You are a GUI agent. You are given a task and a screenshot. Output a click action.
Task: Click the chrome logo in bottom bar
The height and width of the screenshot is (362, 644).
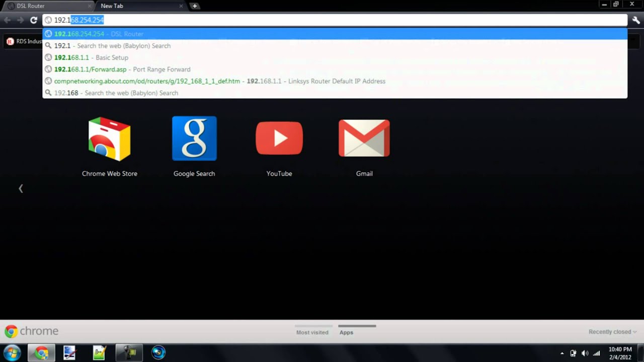[32, 331]
